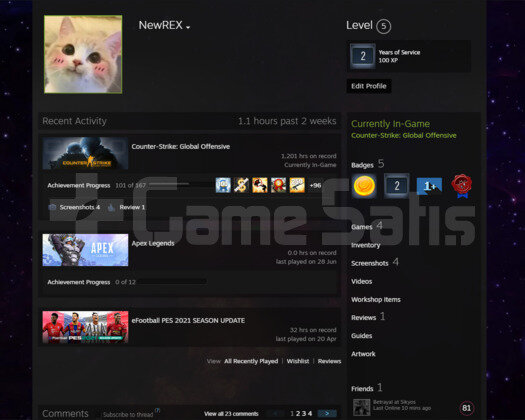The image size is (525, 420).
Task: Select the red ribbon medal achievement icon
Action: coord(279,185)
